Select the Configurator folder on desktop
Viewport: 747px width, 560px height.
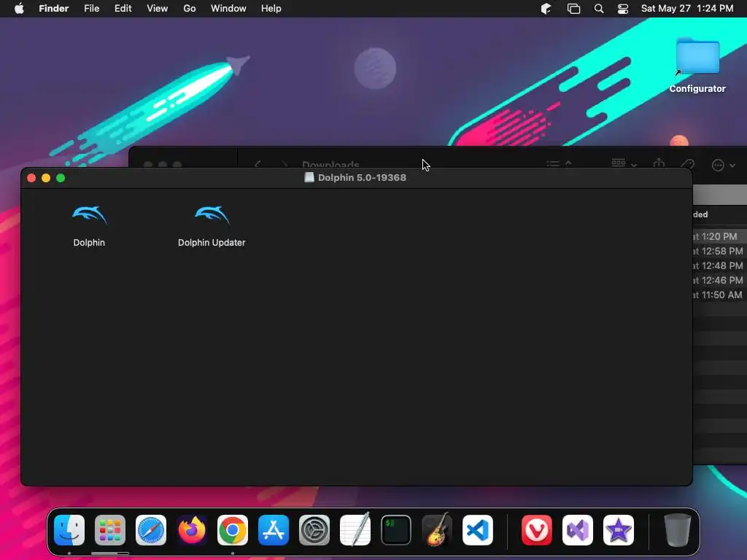point(697,57)
